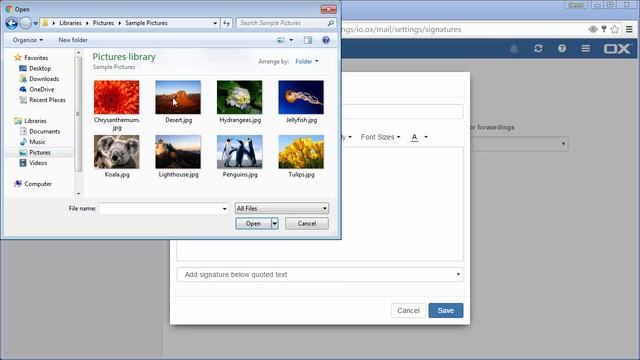Select Computer in the navigation pane
640x360 pixels.
38,184
